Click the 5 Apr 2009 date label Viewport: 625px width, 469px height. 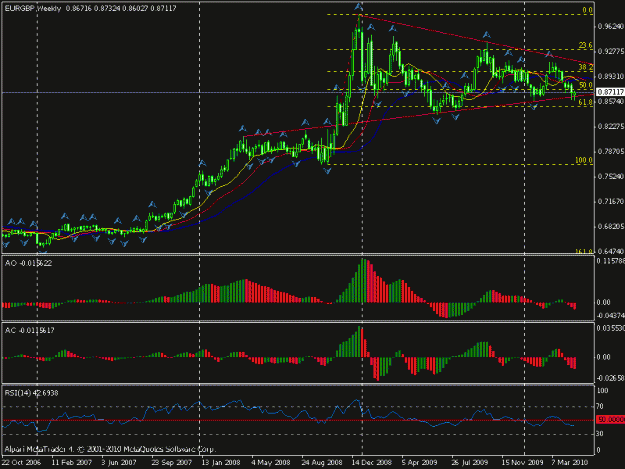419,463
